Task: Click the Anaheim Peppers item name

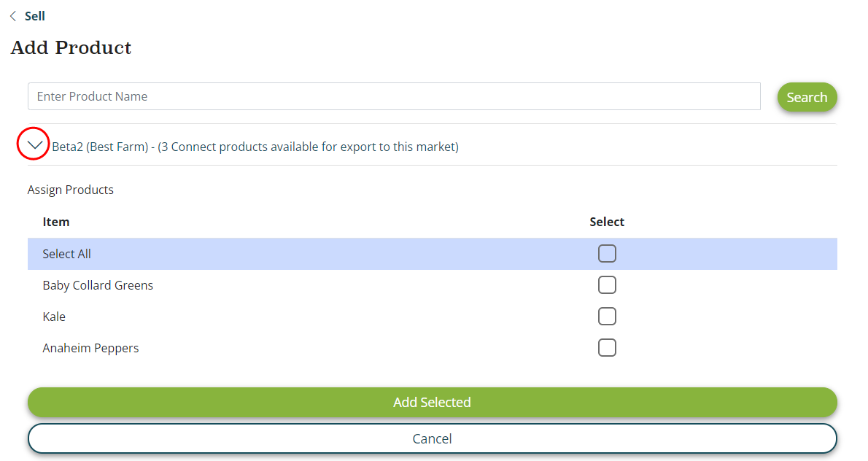Action: [x=90, y=348]
